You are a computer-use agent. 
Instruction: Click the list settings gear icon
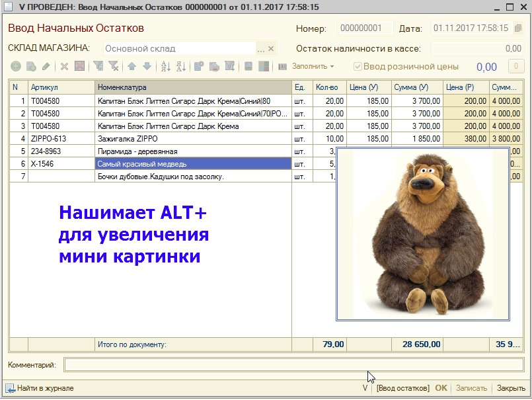pos(199,66)
